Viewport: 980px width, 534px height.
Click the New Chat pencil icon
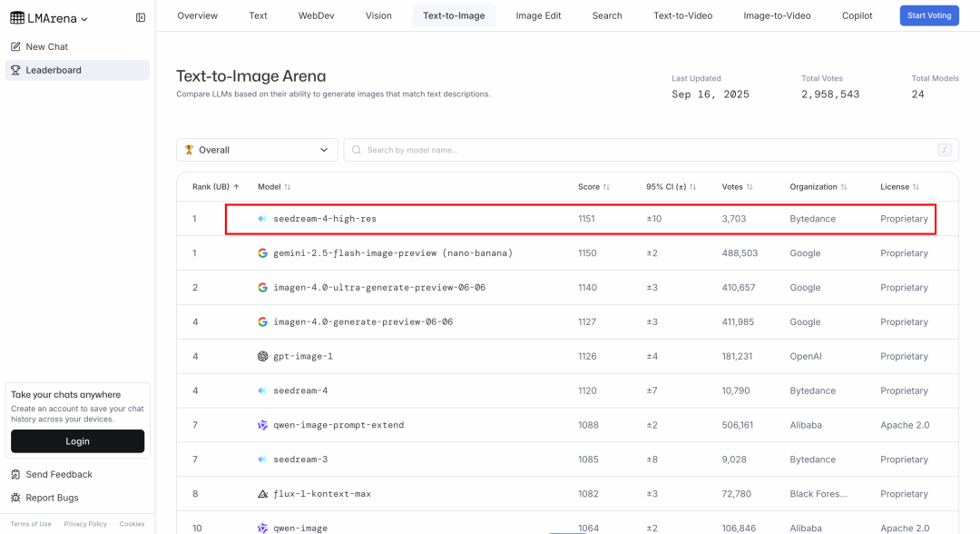click(15, 46)
